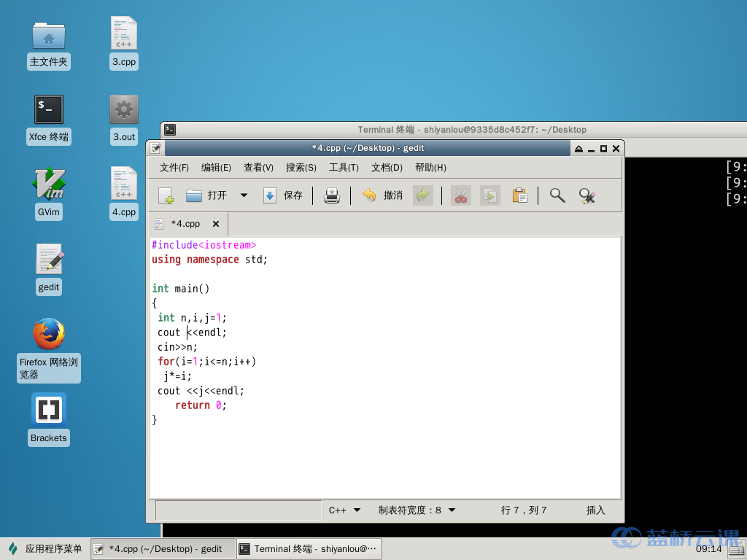Image resolution: width=747 pixels, height=560 pixels.
Task: Switch to Terminal 终端 in the taskbar
Action: click(x=309, y=549)
